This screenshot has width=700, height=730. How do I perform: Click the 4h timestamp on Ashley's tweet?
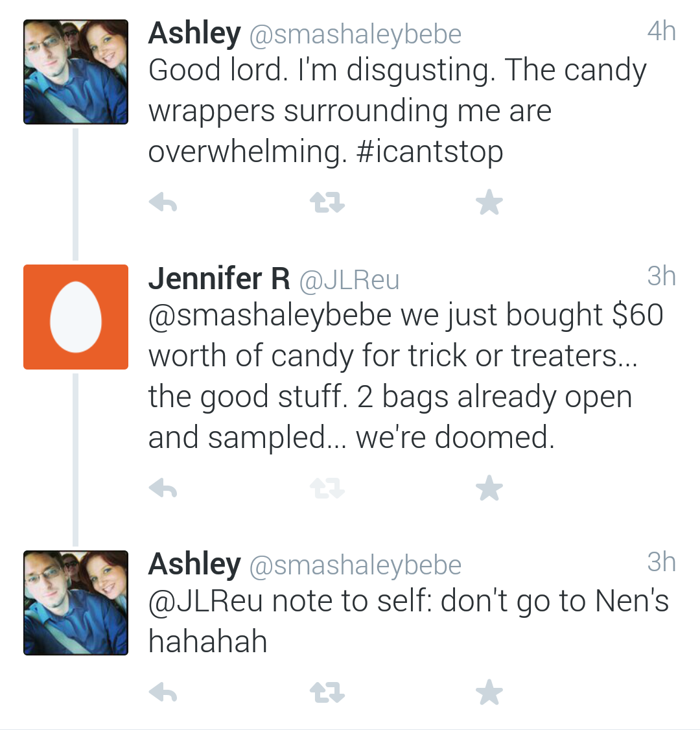[x=661, y=31]
